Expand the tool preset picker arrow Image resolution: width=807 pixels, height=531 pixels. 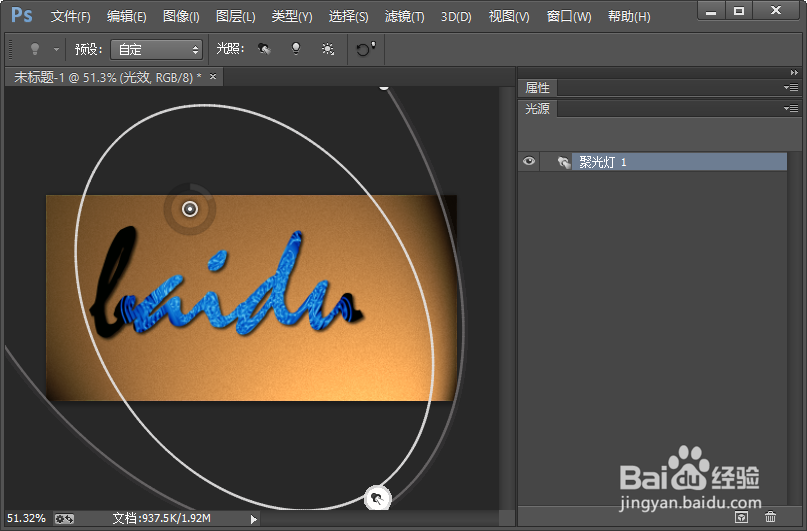(x=56, y=49)
